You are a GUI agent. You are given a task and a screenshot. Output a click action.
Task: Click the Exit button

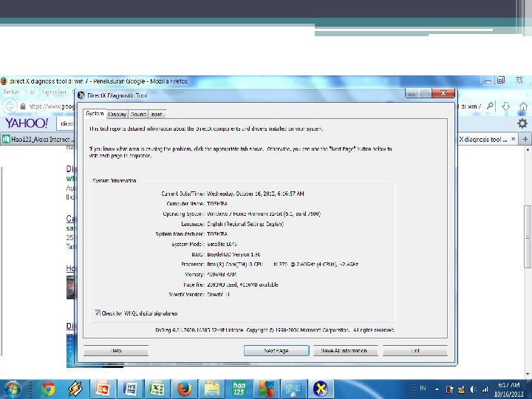tap(415, 350)
